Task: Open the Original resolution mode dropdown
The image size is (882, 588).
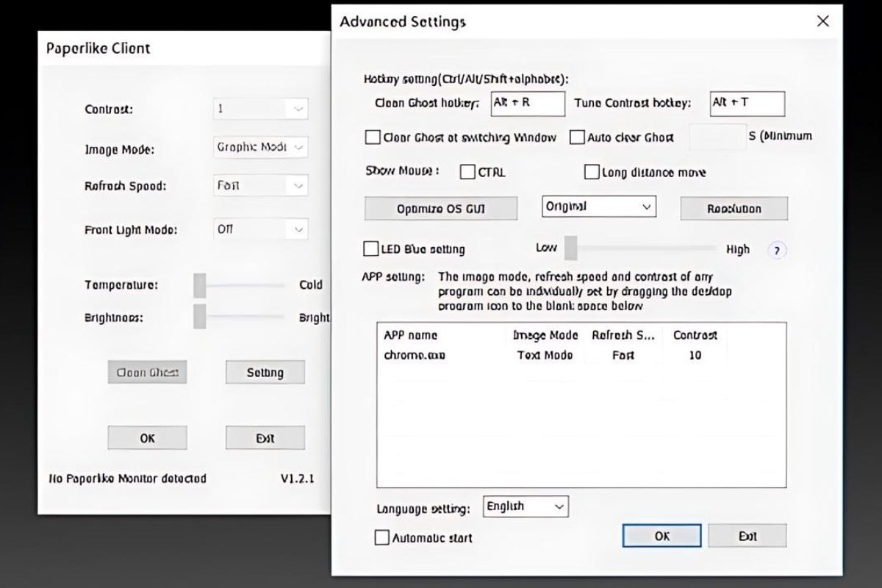Action: point(598,207)
